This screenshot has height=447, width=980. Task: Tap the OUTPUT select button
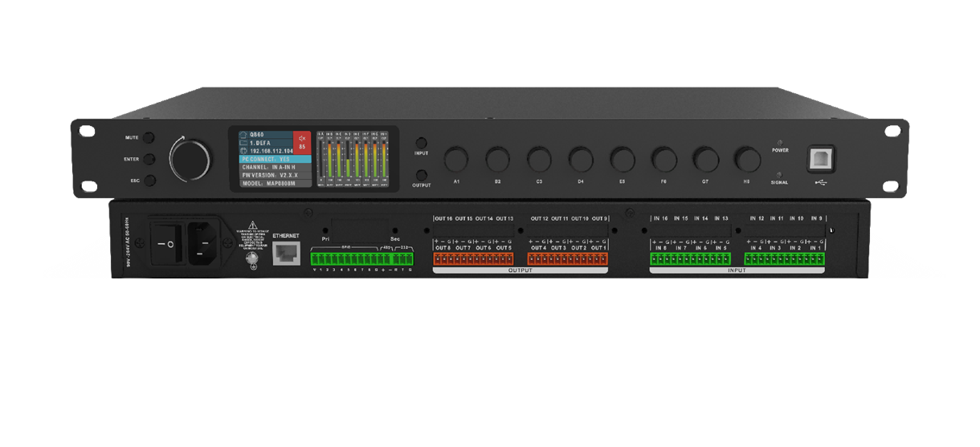[x=422, y=175]
